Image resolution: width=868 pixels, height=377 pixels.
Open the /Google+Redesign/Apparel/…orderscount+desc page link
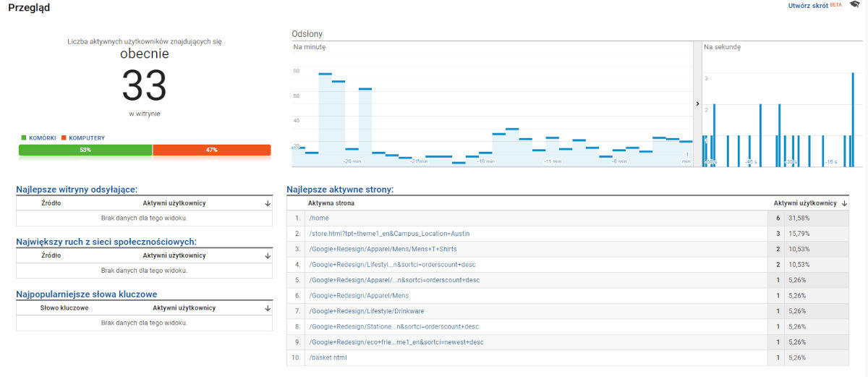pyautogui.click(x=394, y=280)
